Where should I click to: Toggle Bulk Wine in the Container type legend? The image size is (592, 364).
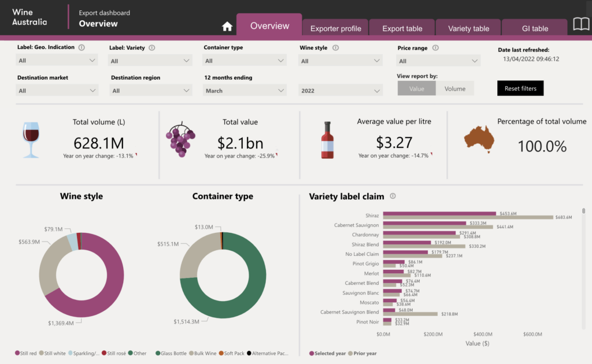(x=204, y=353)
